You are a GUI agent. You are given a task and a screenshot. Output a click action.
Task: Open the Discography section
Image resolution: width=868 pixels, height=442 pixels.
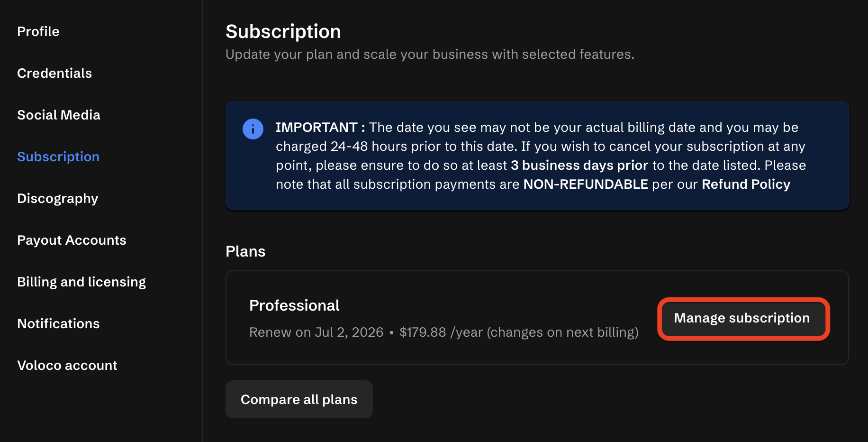point(58,199)
